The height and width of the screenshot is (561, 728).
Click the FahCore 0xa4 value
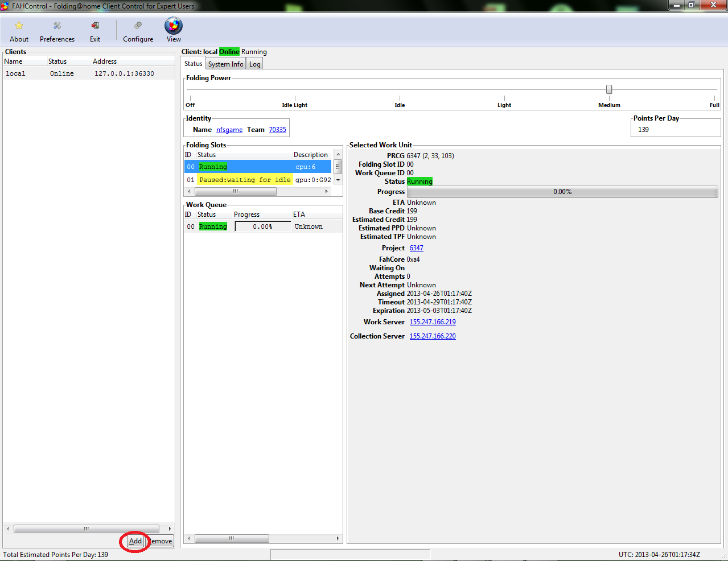pos(413,259)
